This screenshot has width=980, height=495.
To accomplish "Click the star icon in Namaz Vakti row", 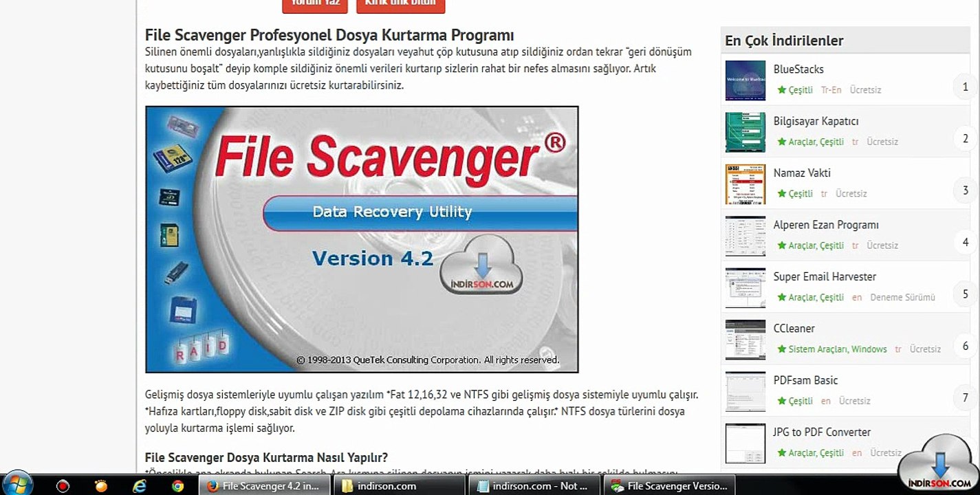I will coord(781,194).
